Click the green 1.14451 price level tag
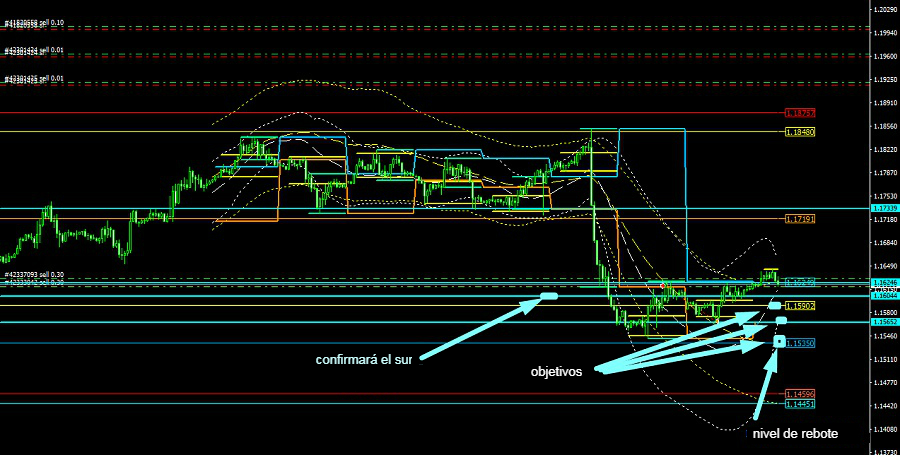Image resolution: width=900 pixels, height=455 pixels. tap(800, 404)
